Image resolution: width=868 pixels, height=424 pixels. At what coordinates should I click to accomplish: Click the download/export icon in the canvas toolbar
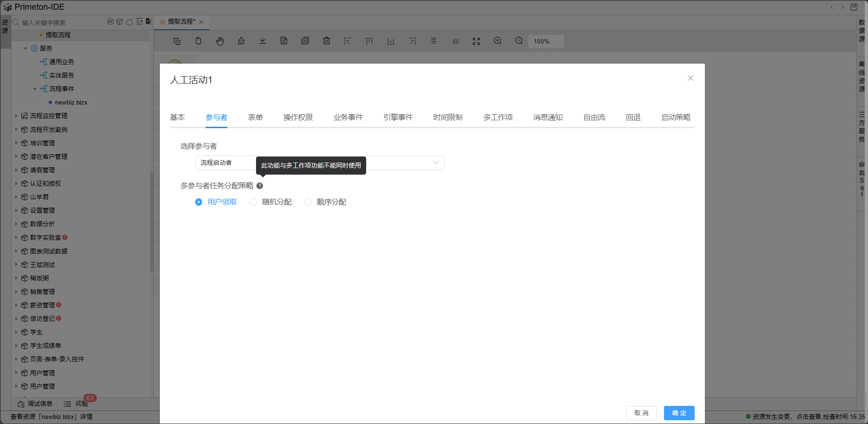point(263,41)
